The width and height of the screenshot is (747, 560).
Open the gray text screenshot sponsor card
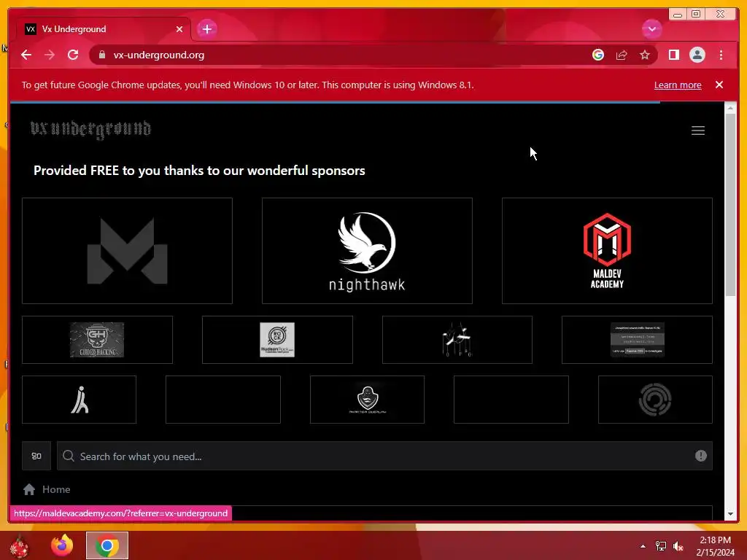point(637,340)
